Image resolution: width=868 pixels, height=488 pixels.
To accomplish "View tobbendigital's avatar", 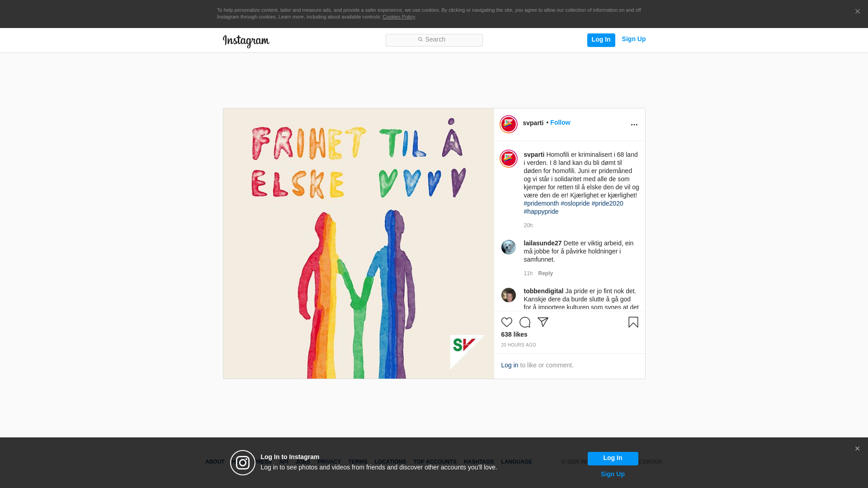I will [x=508, y=295].
